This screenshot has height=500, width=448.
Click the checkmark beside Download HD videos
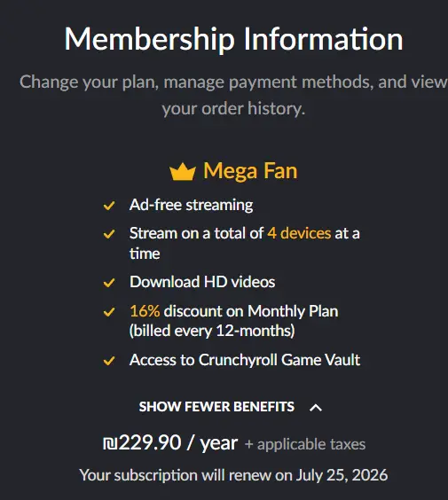pyautogui.click(x=109, y=283)
